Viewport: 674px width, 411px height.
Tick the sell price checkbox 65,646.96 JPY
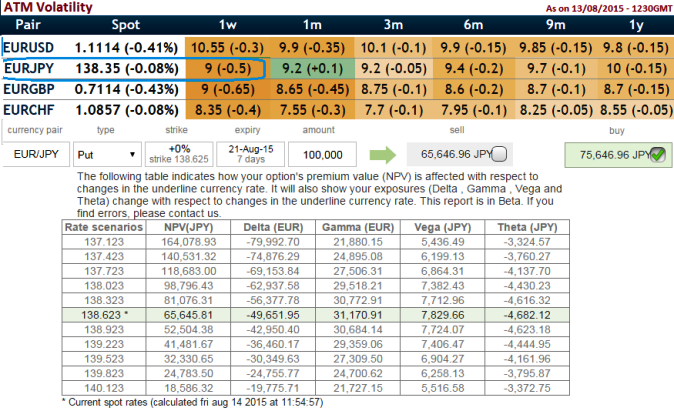499,154
